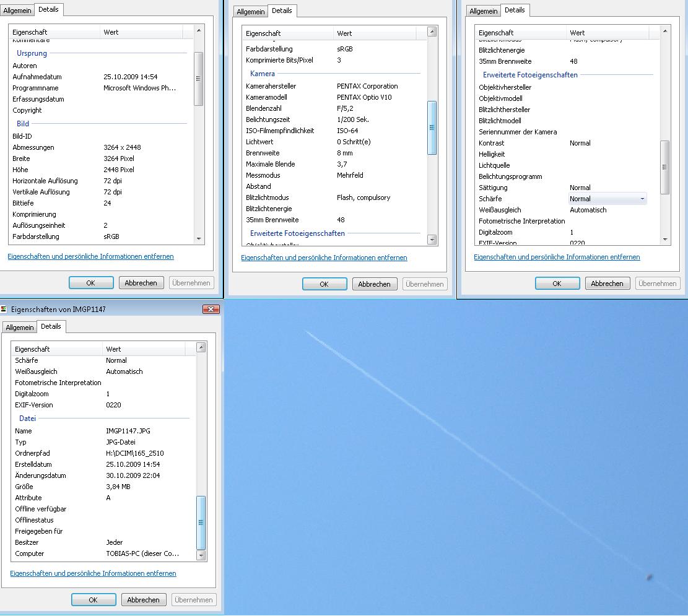Viewport: 688px width, 616px height.
Task: Select the Besitzer Jeder row
Action: point(104,543)
